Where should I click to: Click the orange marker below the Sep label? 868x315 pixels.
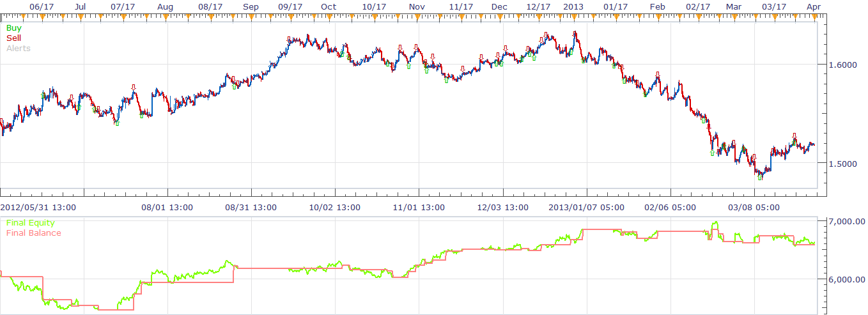point(251,17)
